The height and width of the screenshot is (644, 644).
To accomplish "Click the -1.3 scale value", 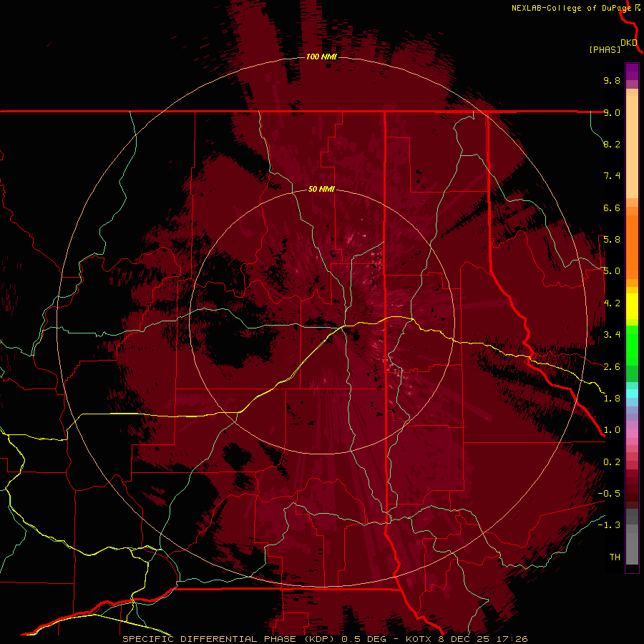I will coord(609,525).
